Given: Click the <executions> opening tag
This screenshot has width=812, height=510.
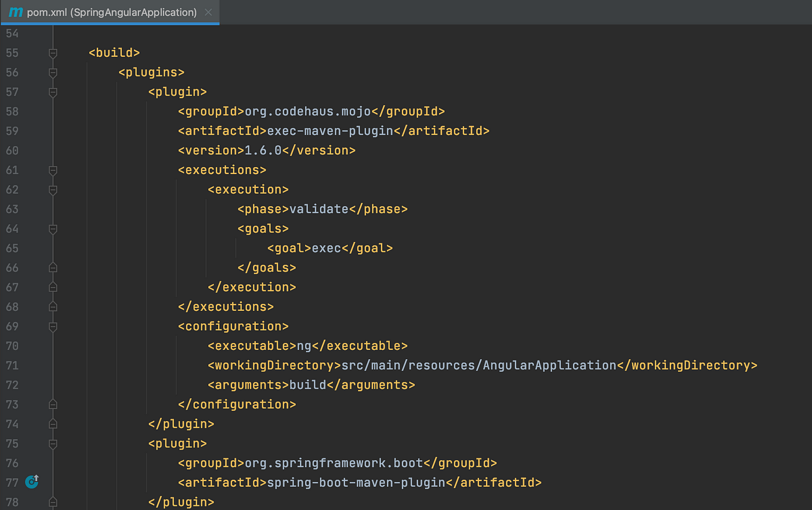Looking at the screenshot, I should coord(222,170).
